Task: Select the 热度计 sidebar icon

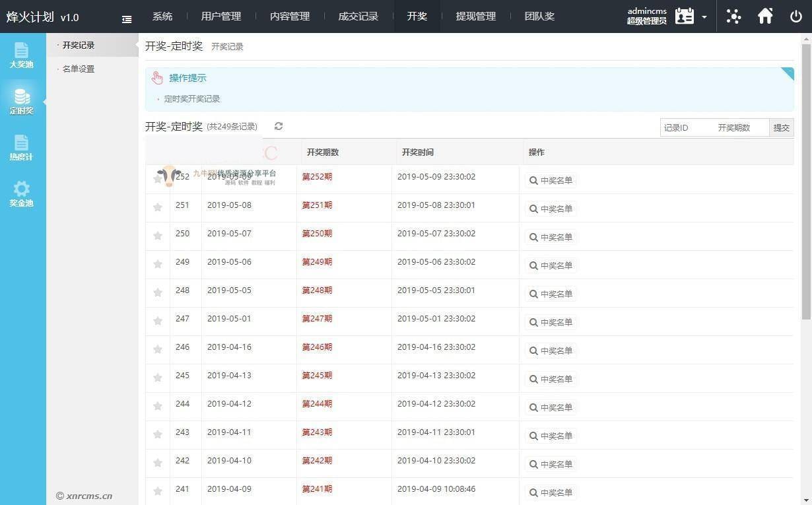Action: [22, 147]
